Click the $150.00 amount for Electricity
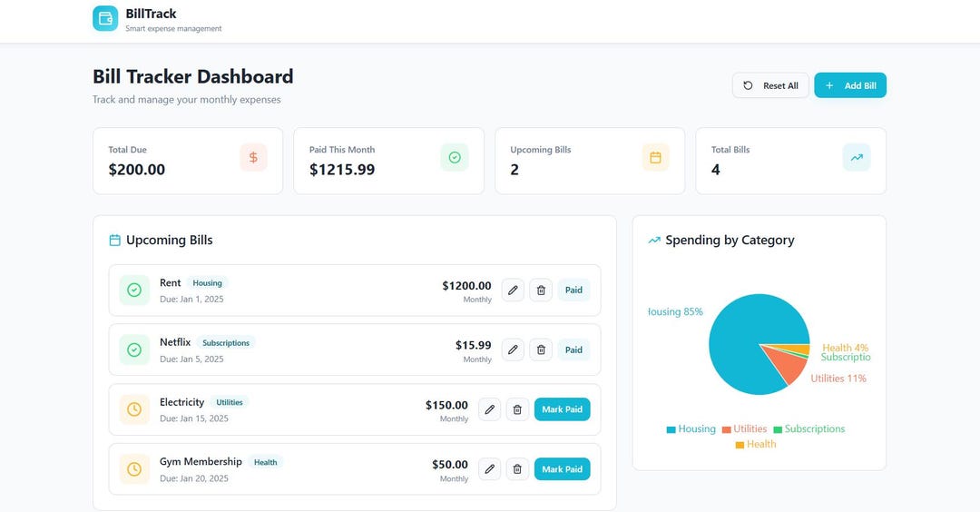The width and height of the screenshot is (980, 512). (x=446, y=405)
